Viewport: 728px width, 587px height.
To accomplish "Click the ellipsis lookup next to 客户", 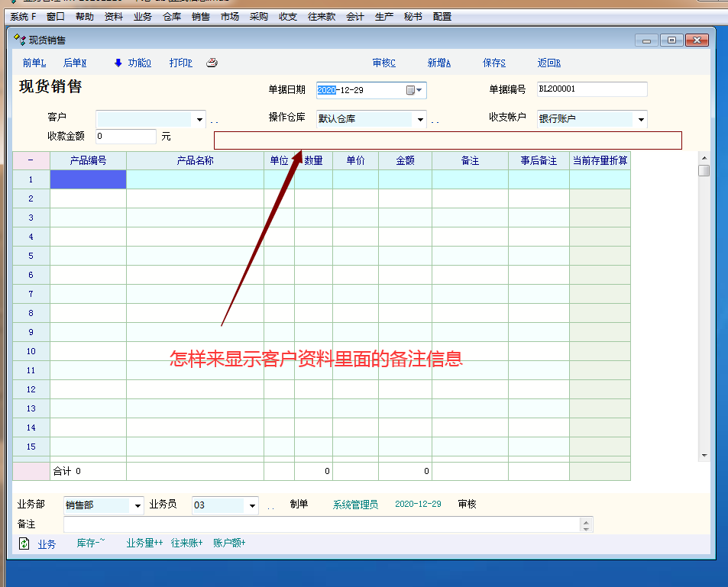I will [215, 121].
